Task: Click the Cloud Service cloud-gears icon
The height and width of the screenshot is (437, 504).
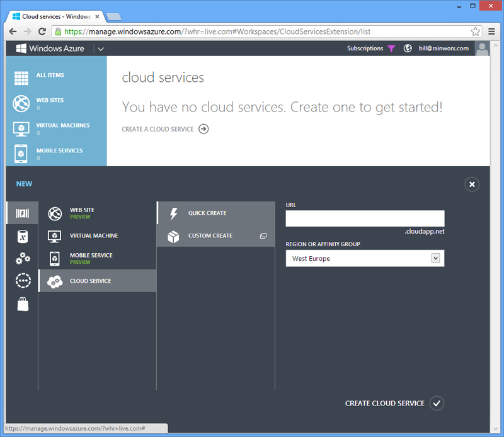Action: [x=55, y=281]
